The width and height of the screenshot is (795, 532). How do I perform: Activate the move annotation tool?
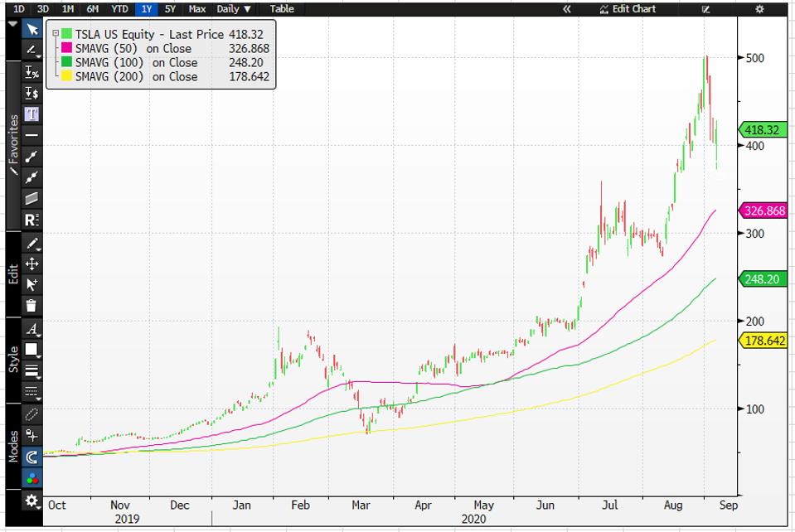[x=32, y=264]
